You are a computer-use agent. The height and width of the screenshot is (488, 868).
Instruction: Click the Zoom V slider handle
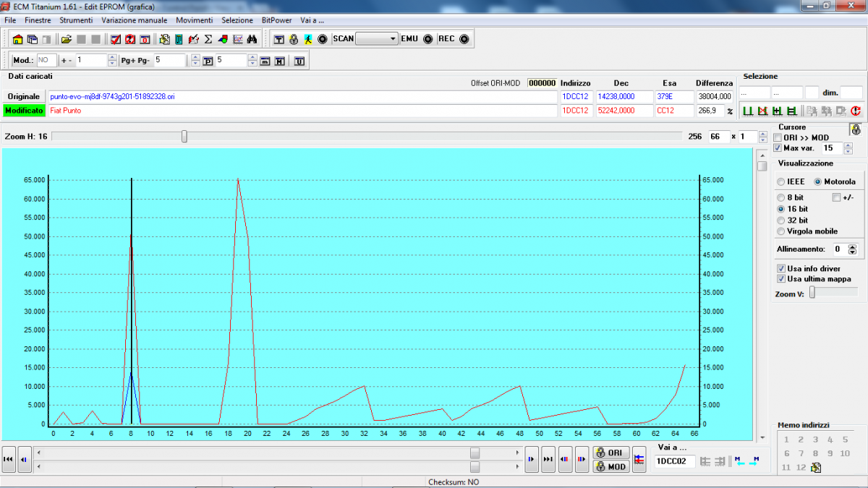pyautogui.click(x=812, y=292)
